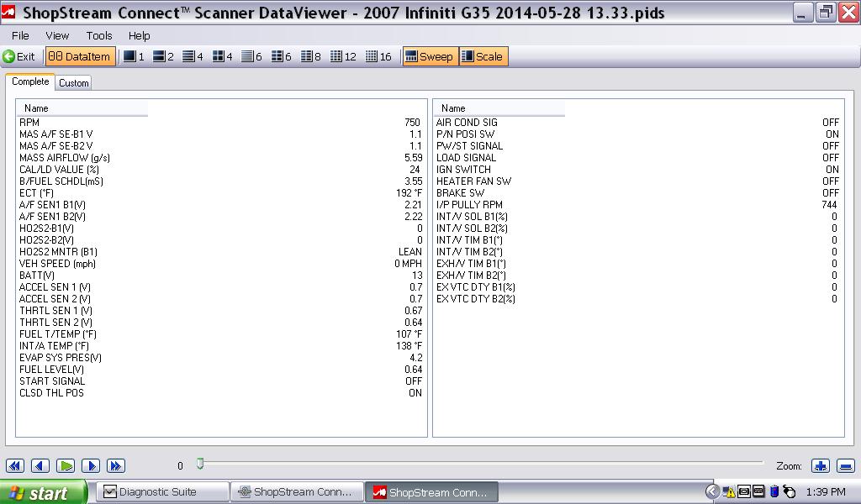Select the RPM data row
Image resolution: width=861 pixels, height=504 pixels.
pos(221,123)
